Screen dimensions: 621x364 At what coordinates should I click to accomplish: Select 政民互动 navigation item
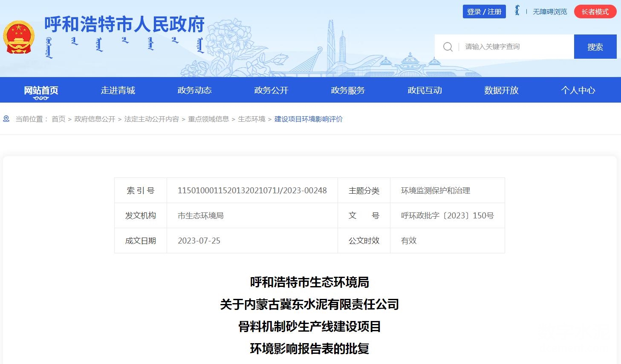tap(425, 90)
